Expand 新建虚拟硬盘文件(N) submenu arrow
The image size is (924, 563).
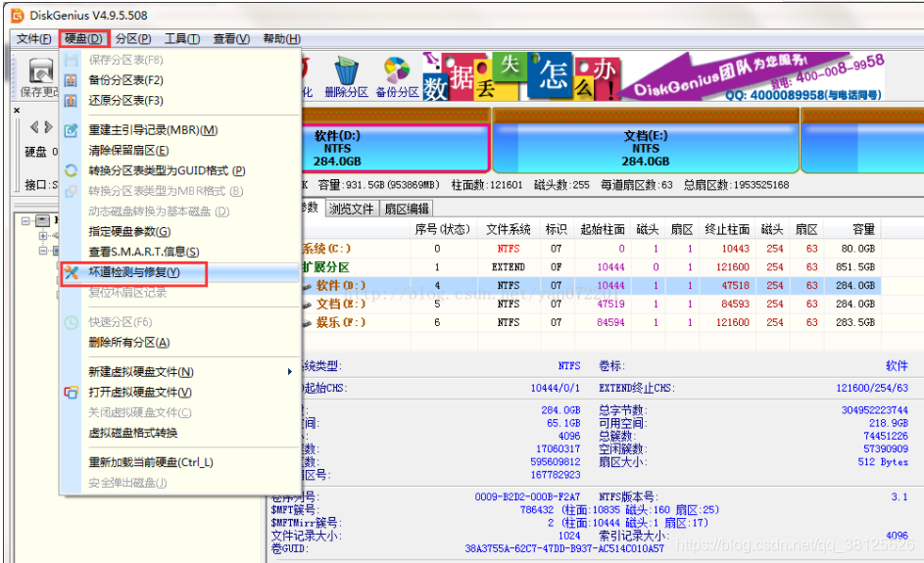click(x=289, y=372)
